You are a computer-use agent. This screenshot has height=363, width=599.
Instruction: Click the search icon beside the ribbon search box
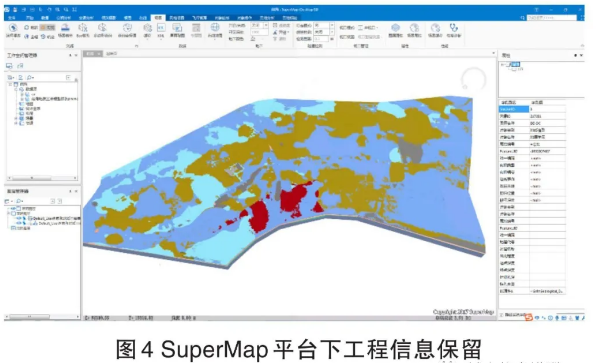click(523, 18)
